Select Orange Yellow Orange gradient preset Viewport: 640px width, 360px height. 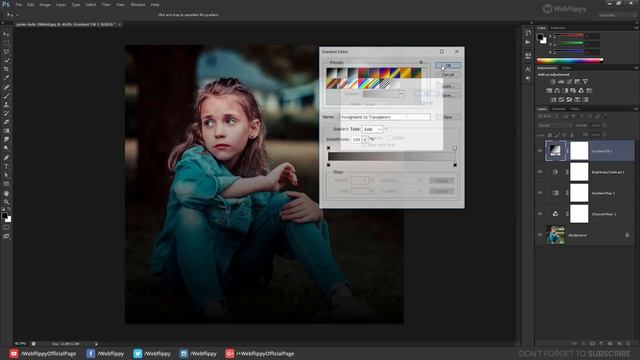pyautogui.click(x=405, y=73)
